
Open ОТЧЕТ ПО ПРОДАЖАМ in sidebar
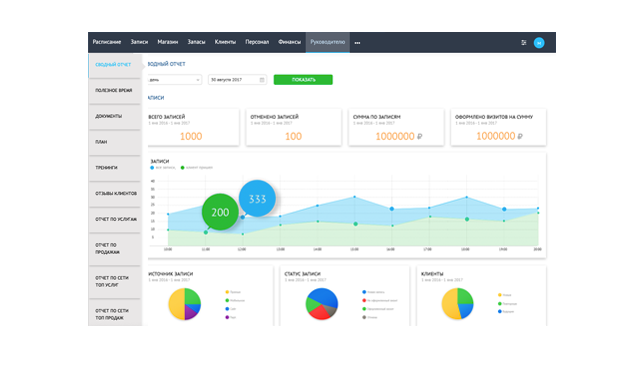(115, 249)
